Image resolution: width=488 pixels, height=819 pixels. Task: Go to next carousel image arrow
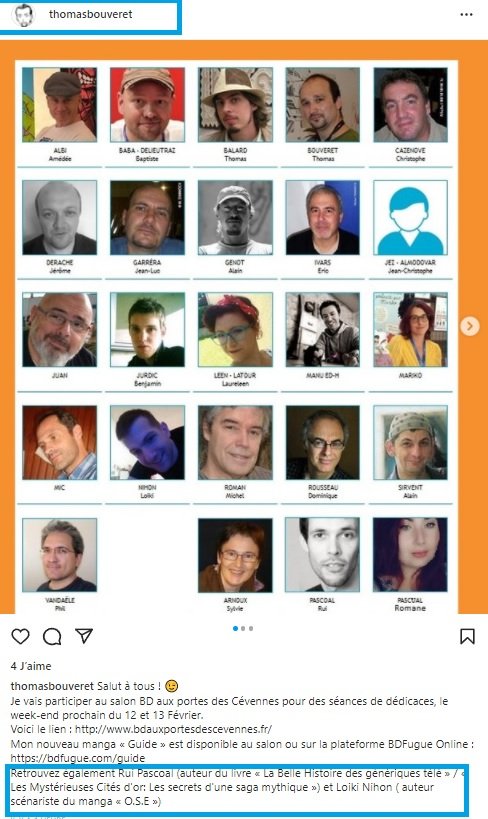pos(470,326)
